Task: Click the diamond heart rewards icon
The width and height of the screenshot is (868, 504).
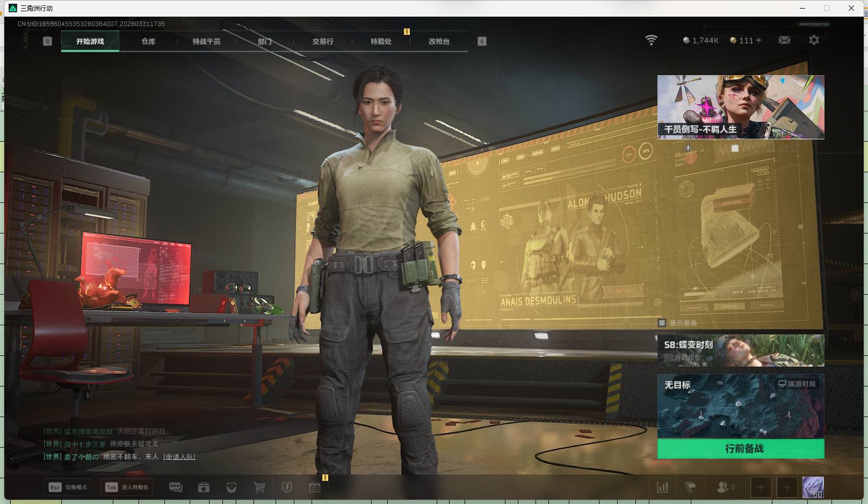Action: [232, 487]
